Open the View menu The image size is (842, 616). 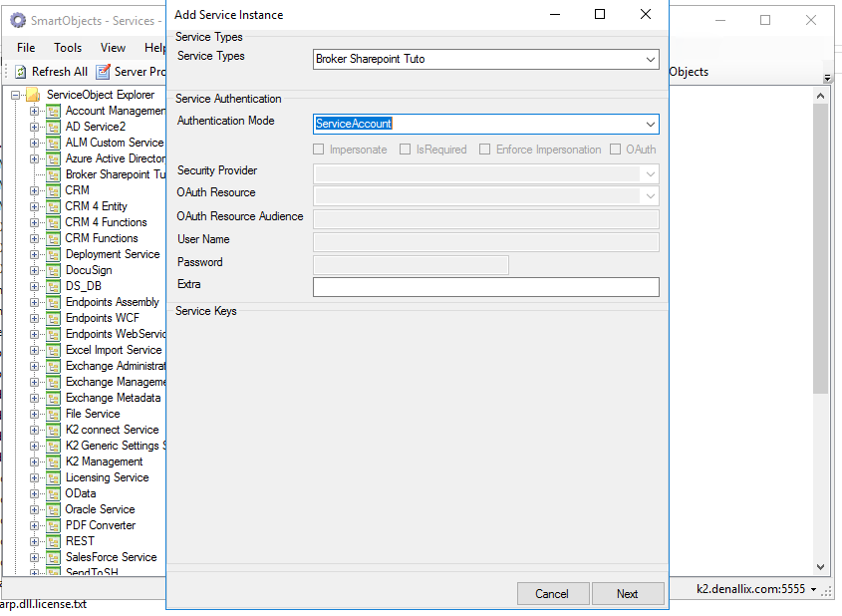point(113,47)
